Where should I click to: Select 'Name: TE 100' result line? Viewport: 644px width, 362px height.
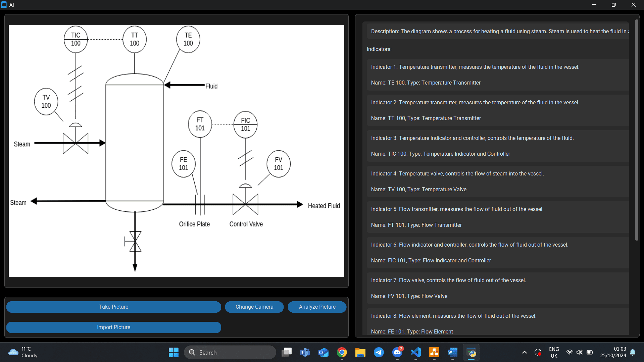tap(426, 83)
